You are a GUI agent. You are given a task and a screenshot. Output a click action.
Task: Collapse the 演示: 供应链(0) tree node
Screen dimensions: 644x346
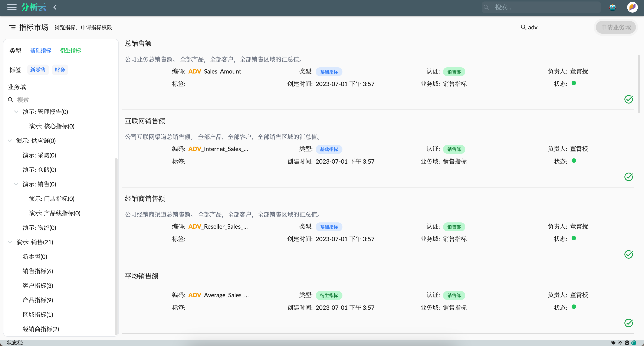coord(10,141)
